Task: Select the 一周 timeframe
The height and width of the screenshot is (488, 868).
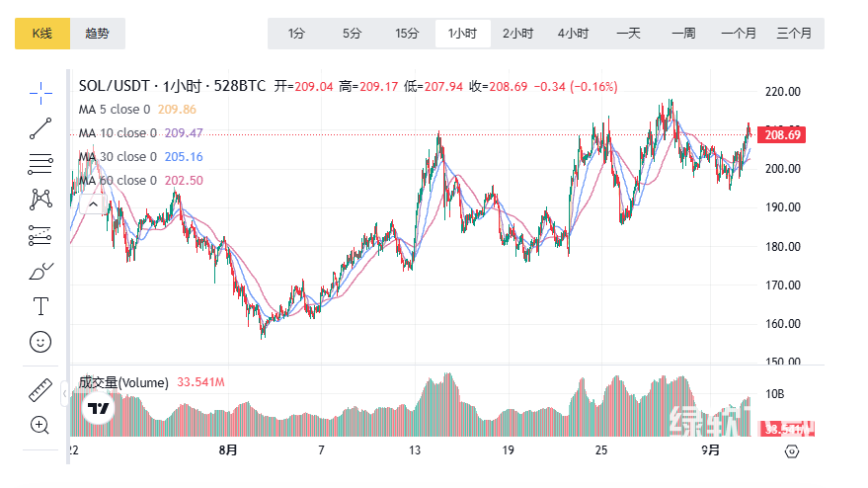Action: click(683, 34)
